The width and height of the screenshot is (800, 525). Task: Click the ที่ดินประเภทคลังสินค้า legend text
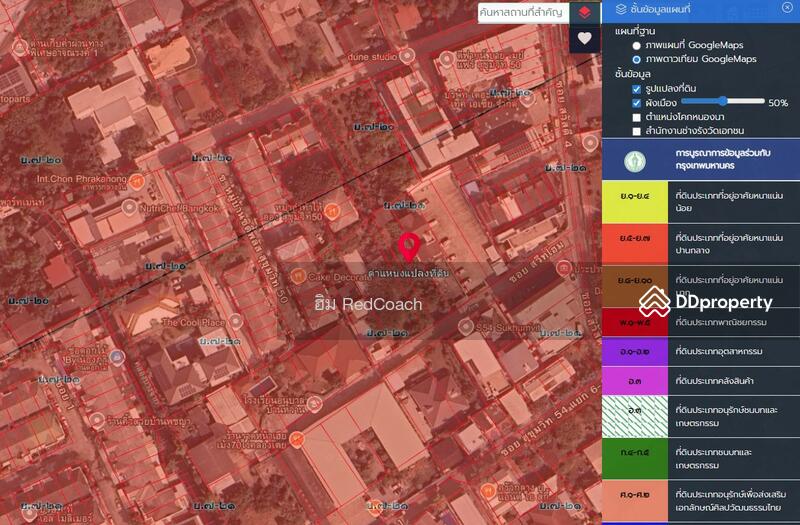pyautogui.click(x=714, y=381)
